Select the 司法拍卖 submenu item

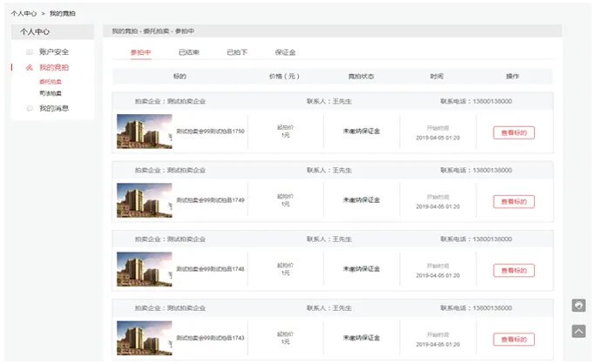click(x=51, y=93)
